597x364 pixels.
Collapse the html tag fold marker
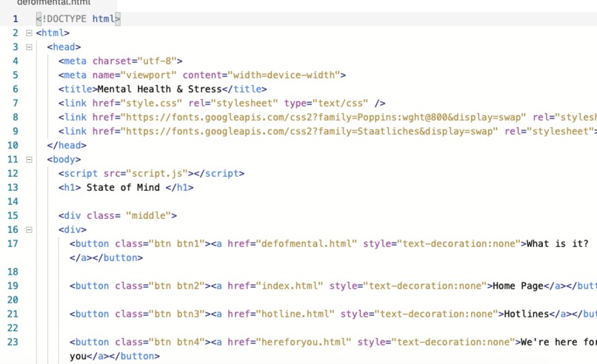tap(29, 33)
